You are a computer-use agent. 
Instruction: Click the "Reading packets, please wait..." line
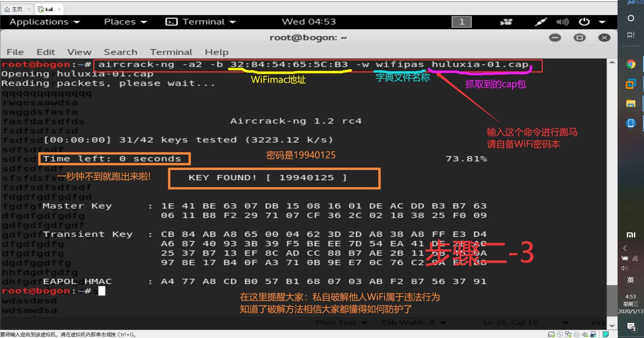tap(108, 83)
